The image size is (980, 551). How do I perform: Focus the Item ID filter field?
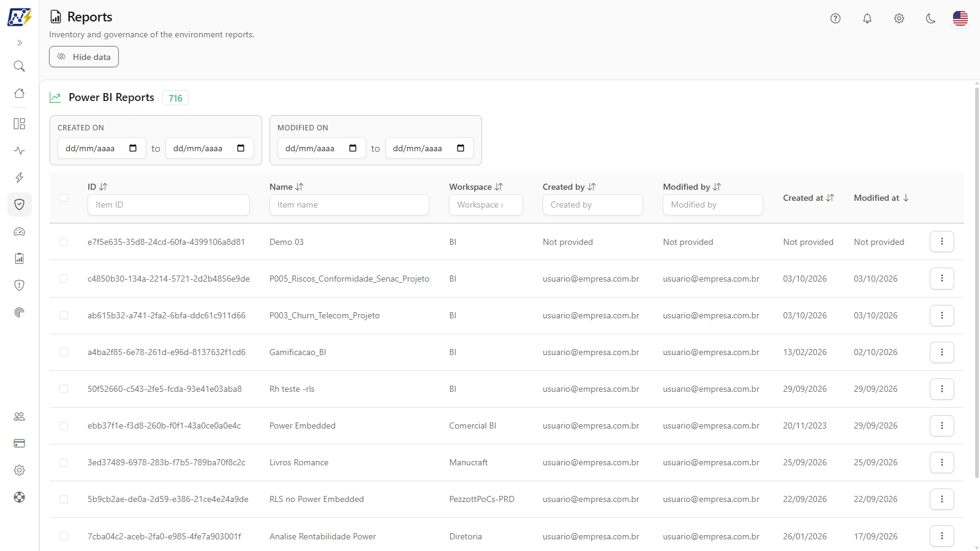click(168, 204)
